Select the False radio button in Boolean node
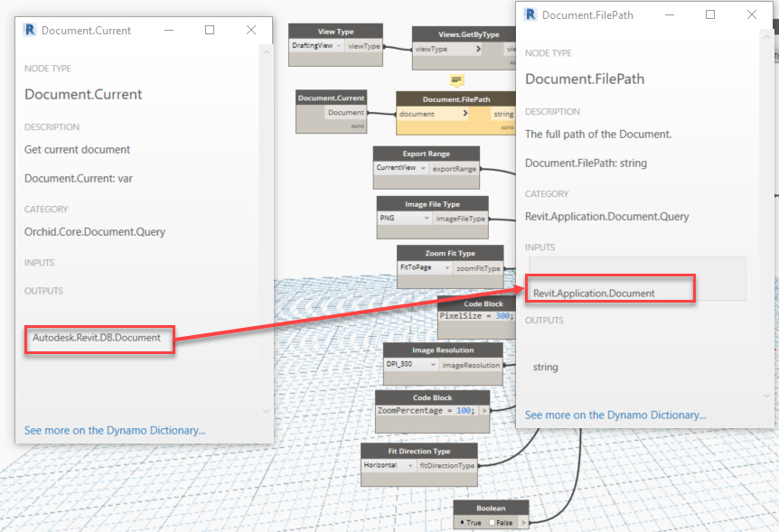The width and height of the screenshot is (779, 532). pyautogui.click(x=492, y=523)
